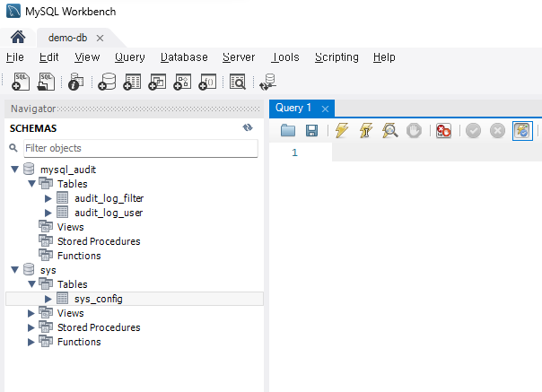Open the Server menu
Viewport: 542px width, 392px height.
click(239, 57)
